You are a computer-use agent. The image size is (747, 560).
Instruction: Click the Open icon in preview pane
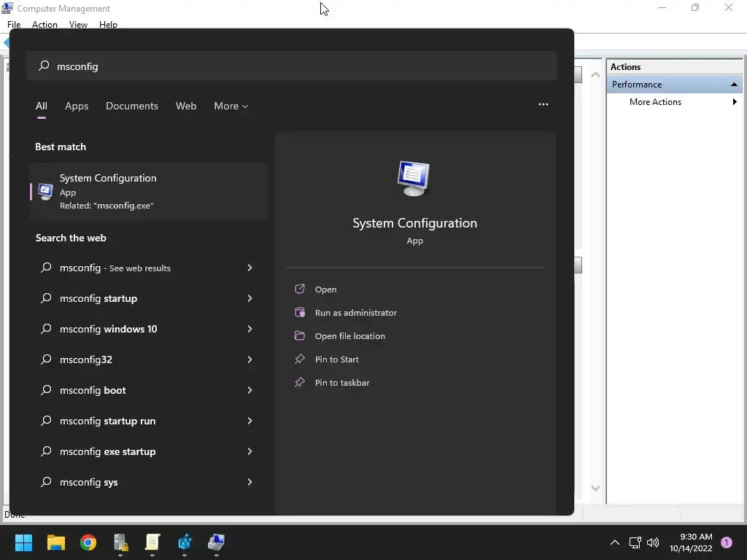click(300, 289)
